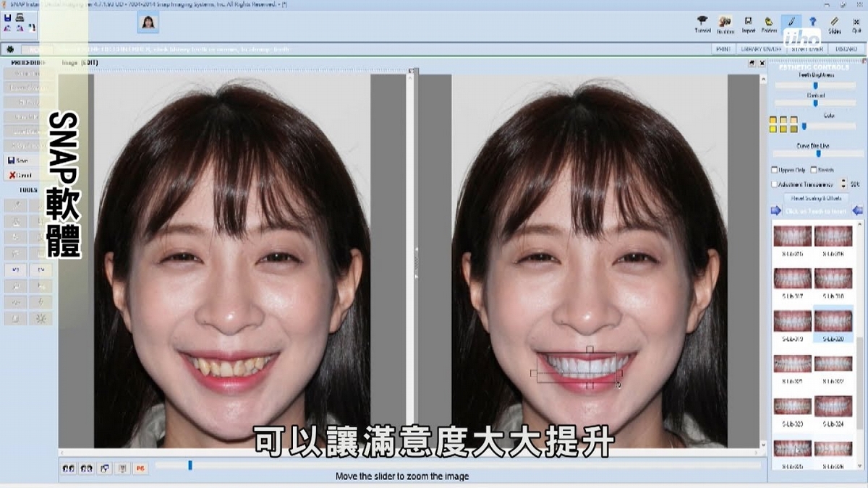Click the PRINT tab button
Viewport: 868px width, 488px height.
click(x=723, y=49)
